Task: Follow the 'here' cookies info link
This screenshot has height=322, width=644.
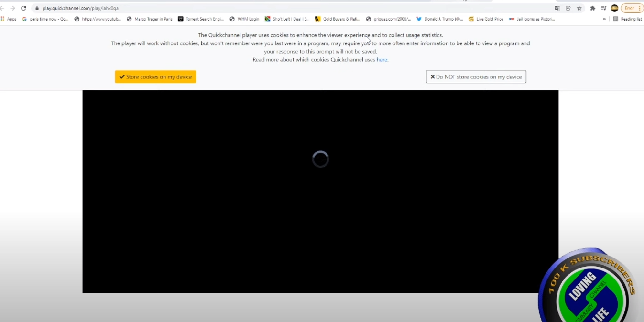Action: click(382, 60)
